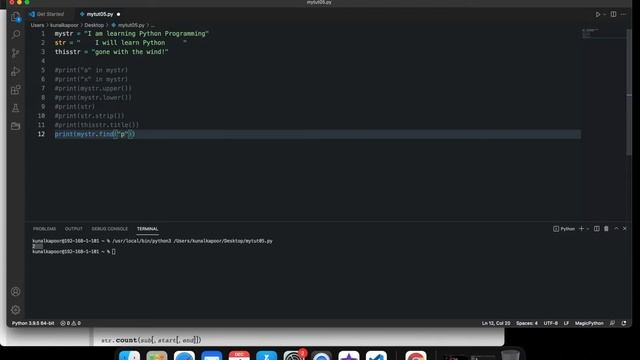The height and width of the screenshot is (360, 640).
Task: Open App Store from the Dock
Action: point(267,356)
